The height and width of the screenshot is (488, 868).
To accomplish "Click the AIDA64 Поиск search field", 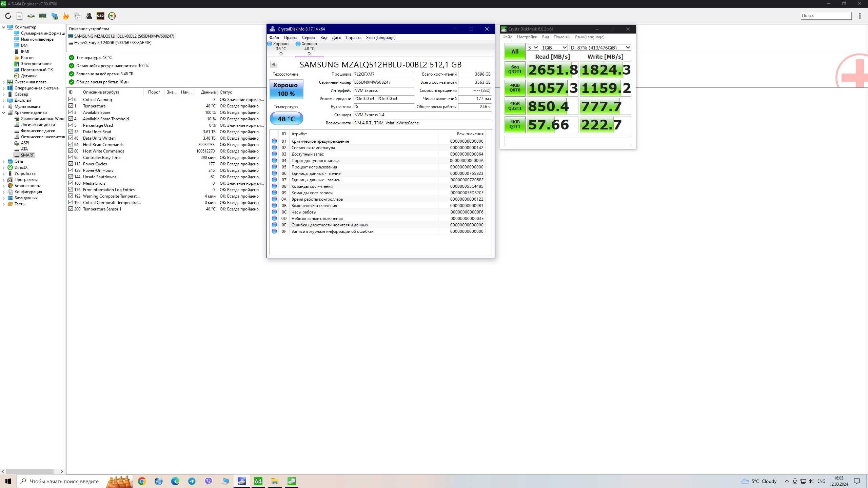I will [x=826, y=16].
